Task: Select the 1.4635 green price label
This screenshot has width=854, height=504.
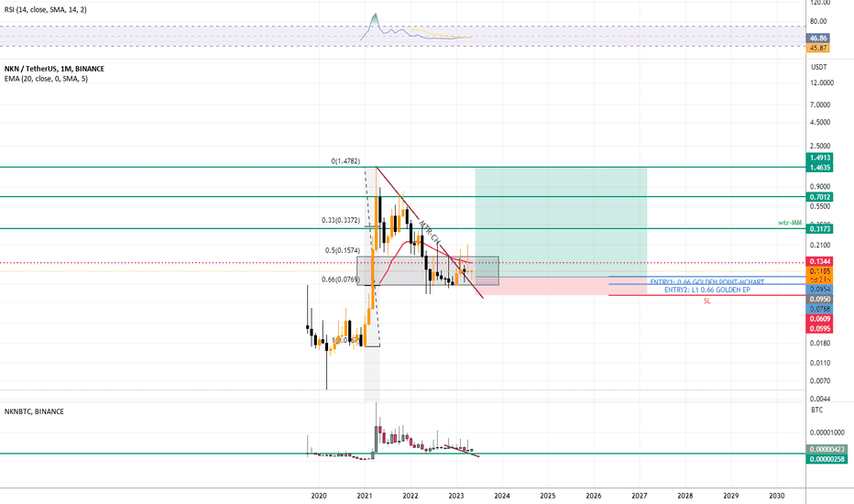Action: (x=819, y=168)
